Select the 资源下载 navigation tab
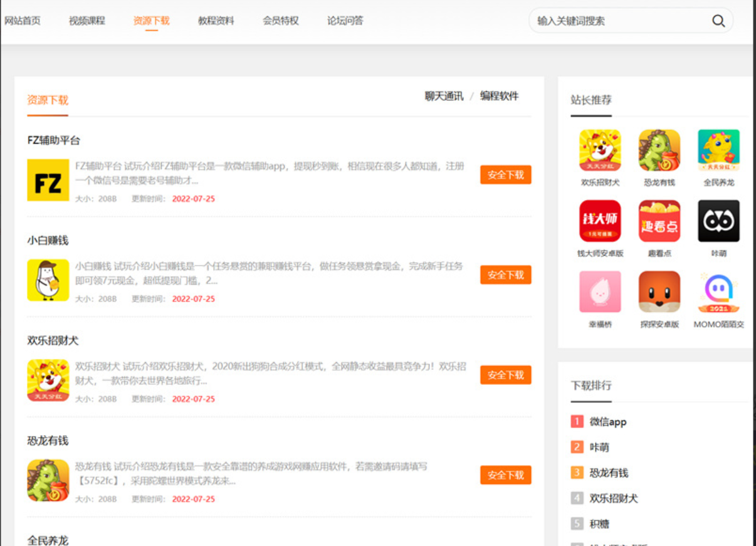Screen dimensions: 756x546 (152, 21)
